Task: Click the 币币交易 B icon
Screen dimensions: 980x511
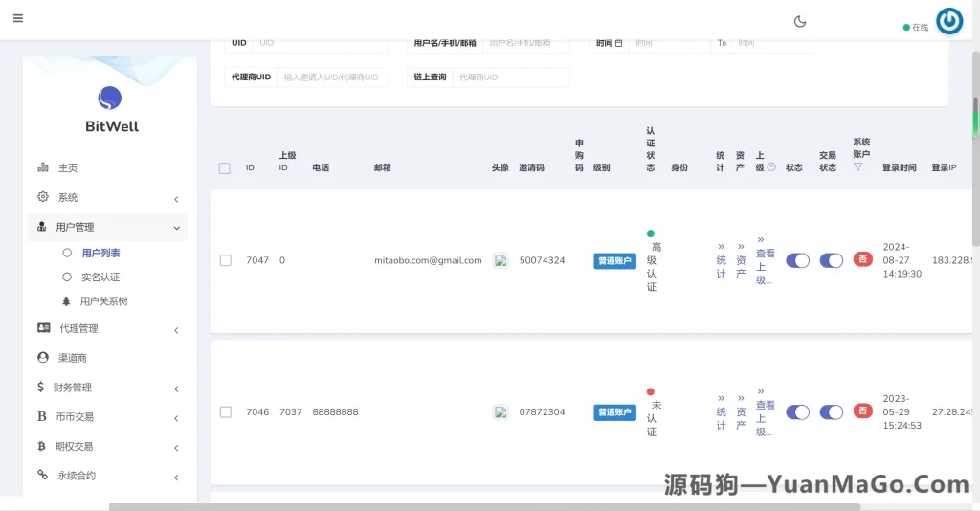Action: 42,416
